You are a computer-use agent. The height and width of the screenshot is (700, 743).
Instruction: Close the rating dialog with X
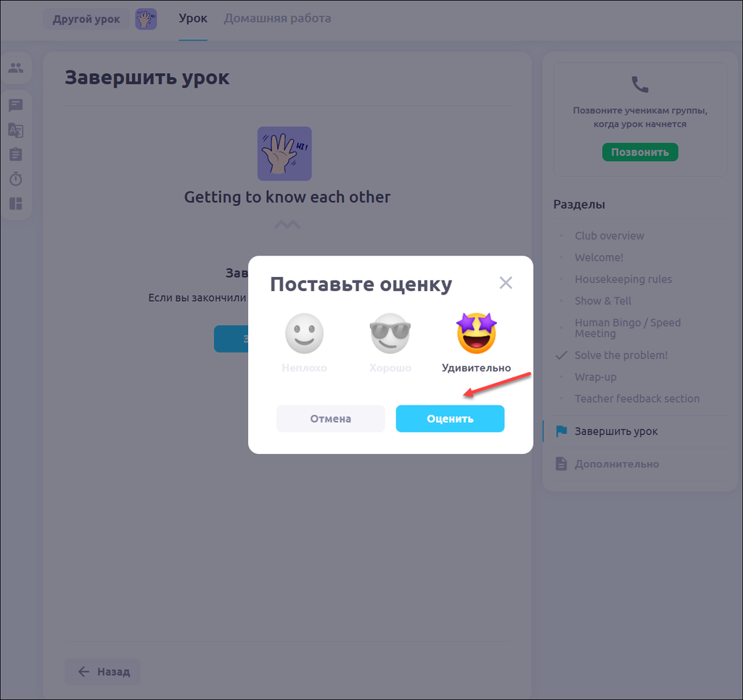[506, 283]
